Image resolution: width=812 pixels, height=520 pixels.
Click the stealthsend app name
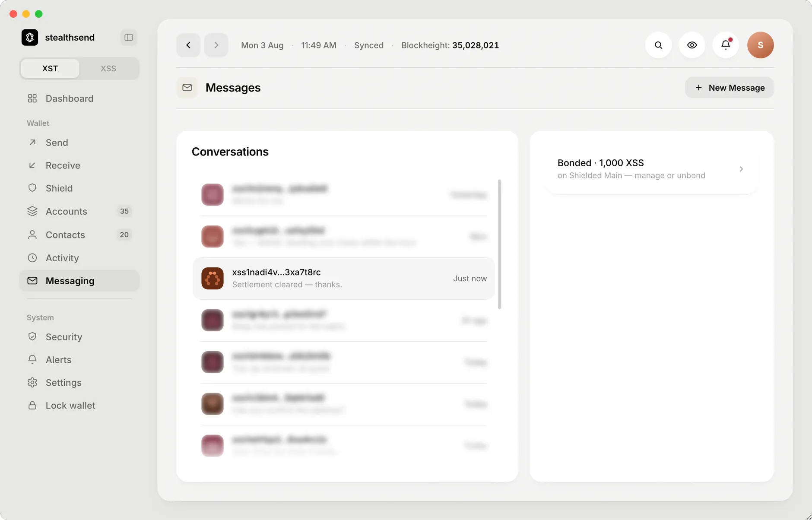[70, 38]
